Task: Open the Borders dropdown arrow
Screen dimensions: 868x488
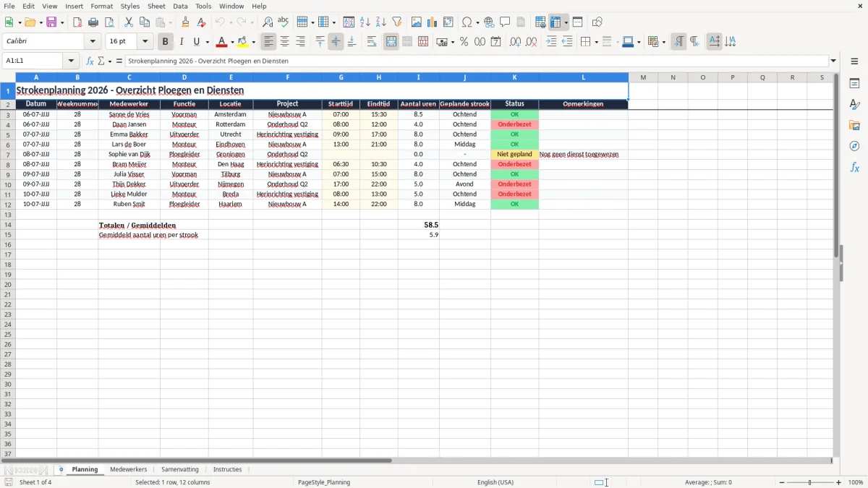Action: [596, 42]
